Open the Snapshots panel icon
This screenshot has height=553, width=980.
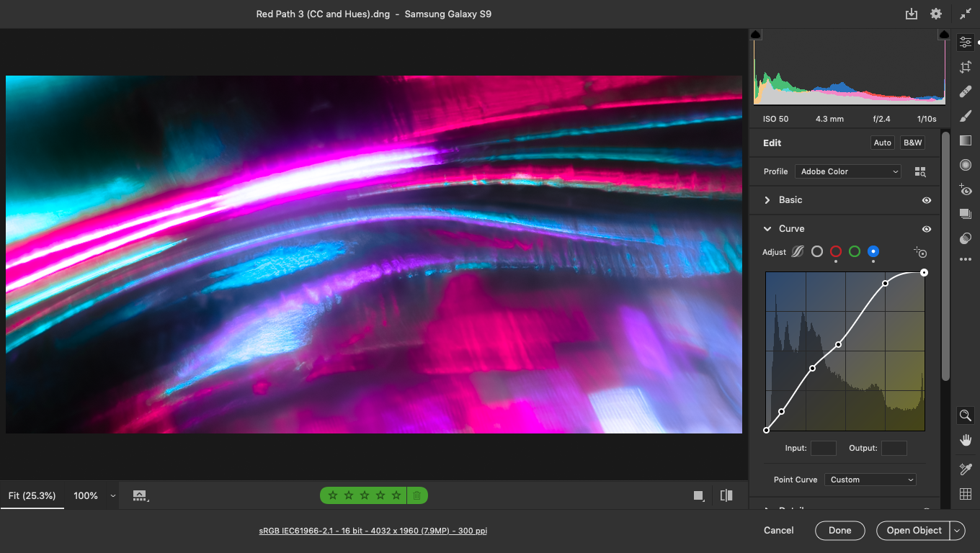[966, 214]
